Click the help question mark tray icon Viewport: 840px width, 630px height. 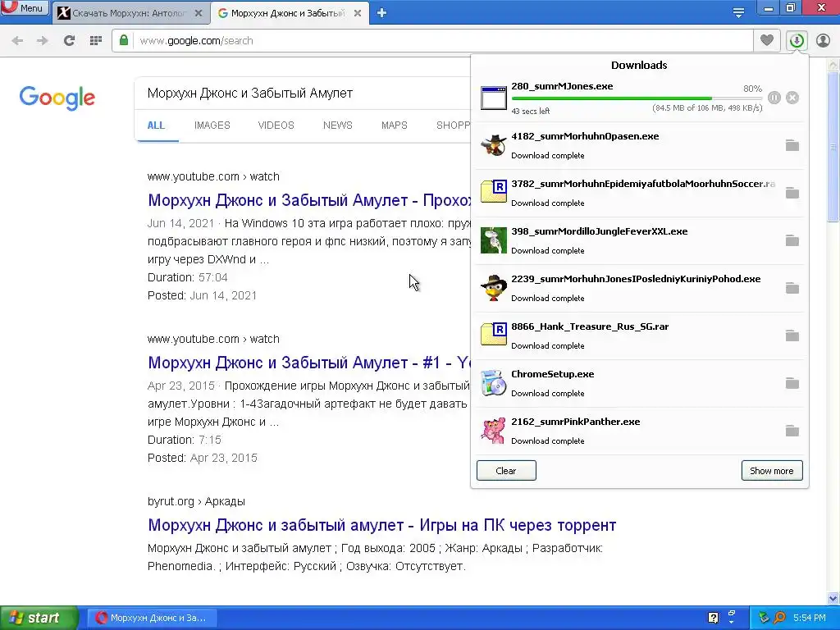[713, 618]
